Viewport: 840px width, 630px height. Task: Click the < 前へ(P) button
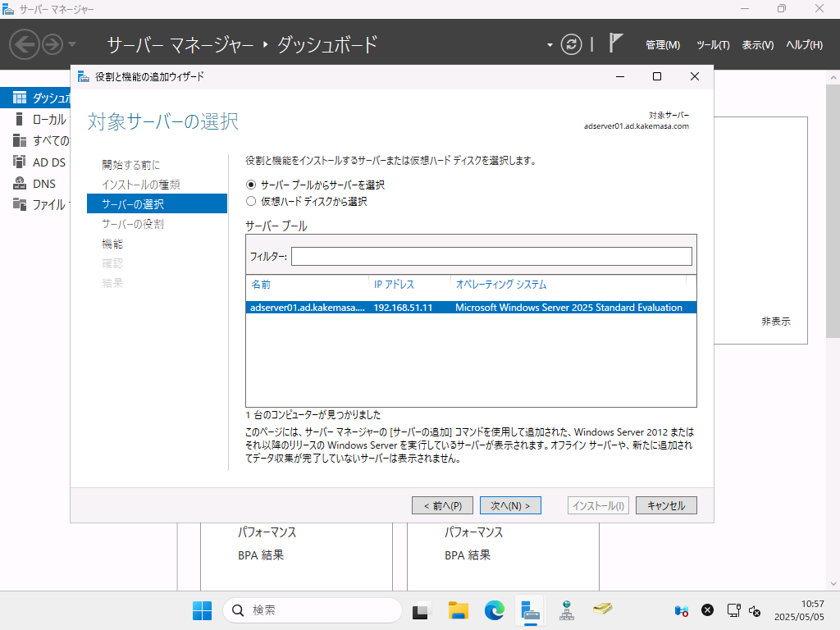point(442,505)
